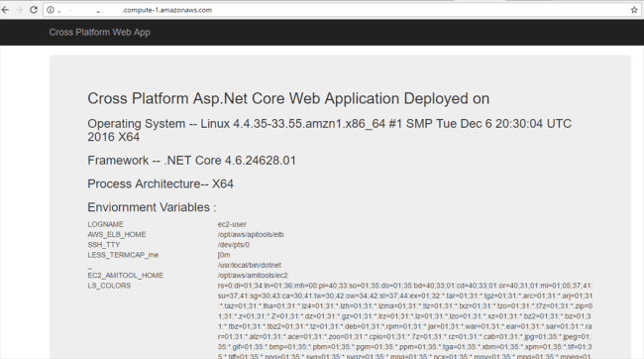Click the browser forward arrow
The image size is (644, 359).
pos(19,10)
